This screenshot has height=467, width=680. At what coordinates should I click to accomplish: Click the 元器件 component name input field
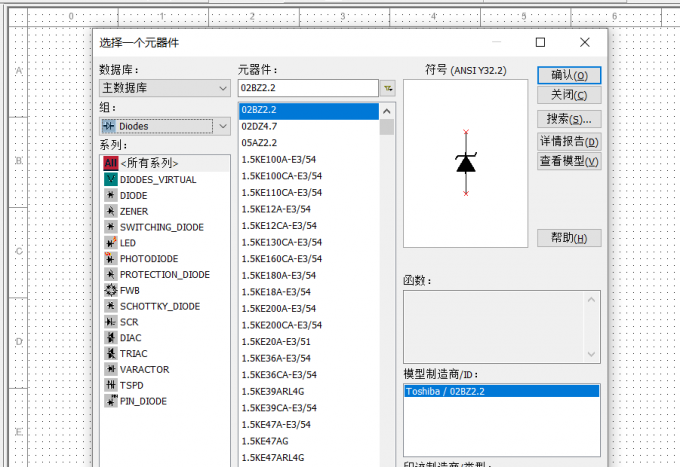coord(308,88)
